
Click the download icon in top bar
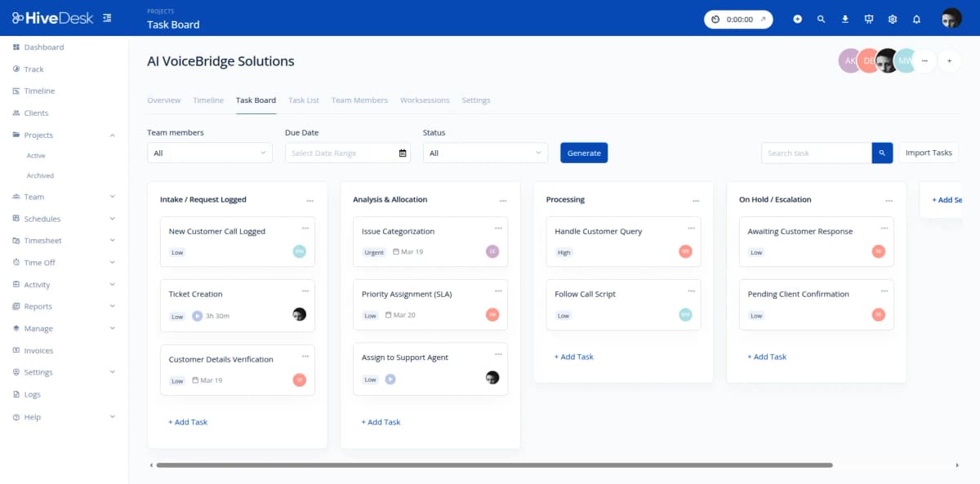point(845,18)
